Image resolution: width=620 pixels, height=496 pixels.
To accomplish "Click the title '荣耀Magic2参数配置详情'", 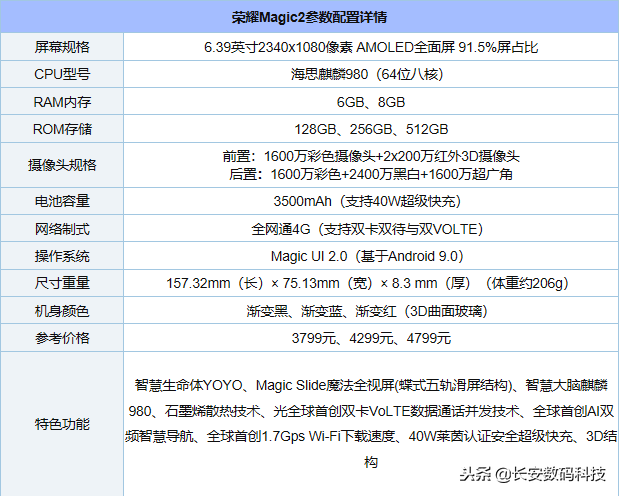I will (309, 17).
